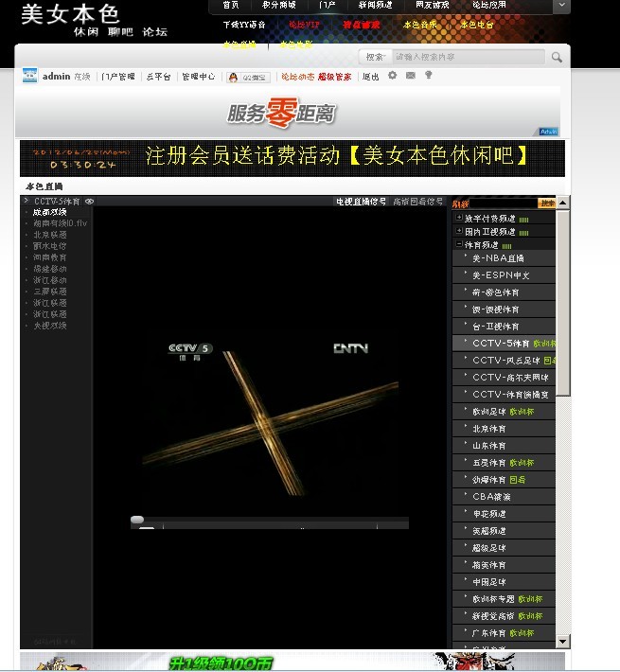Click the magnifier search icon
This screenshot has width=620, height=672.
tap(557, 57)
